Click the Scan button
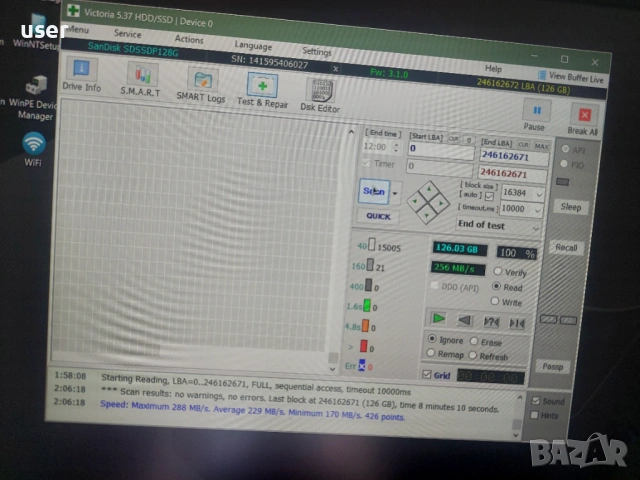The height and width of the screenshot is (480, 640). click(374, 191)
